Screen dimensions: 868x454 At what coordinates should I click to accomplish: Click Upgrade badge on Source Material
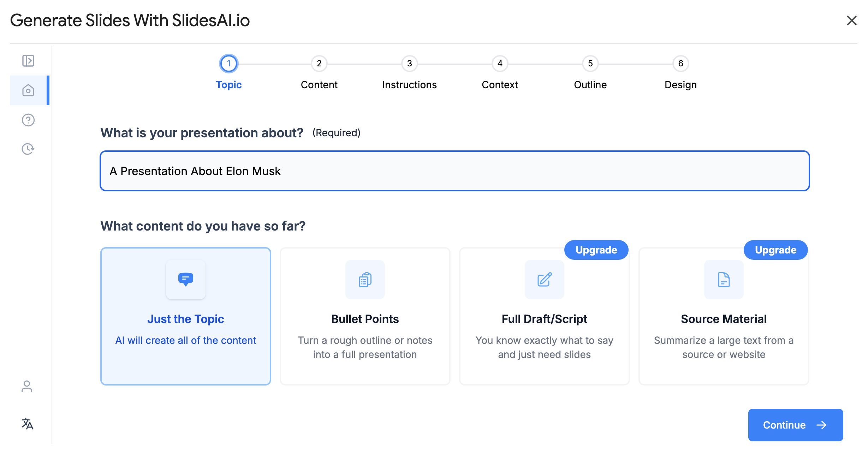[x=776, y=250]
